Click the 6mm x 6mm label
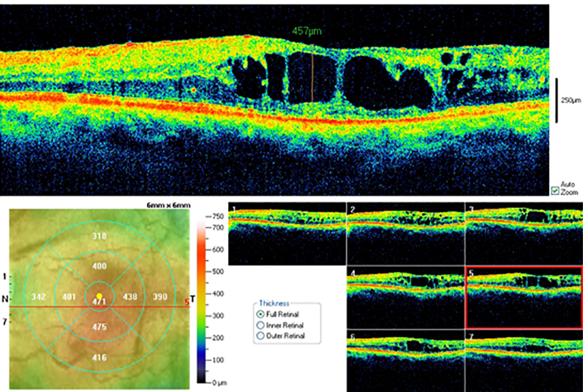The image size is (583, 392). pyautogui.click(x=169, y=204)
